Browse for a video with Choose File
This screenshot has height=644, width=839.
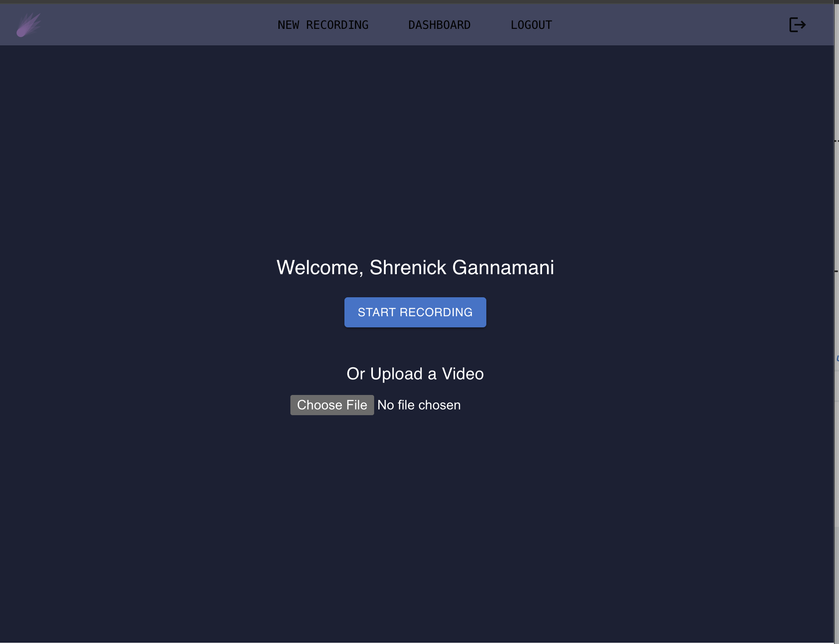coord(332,405)
